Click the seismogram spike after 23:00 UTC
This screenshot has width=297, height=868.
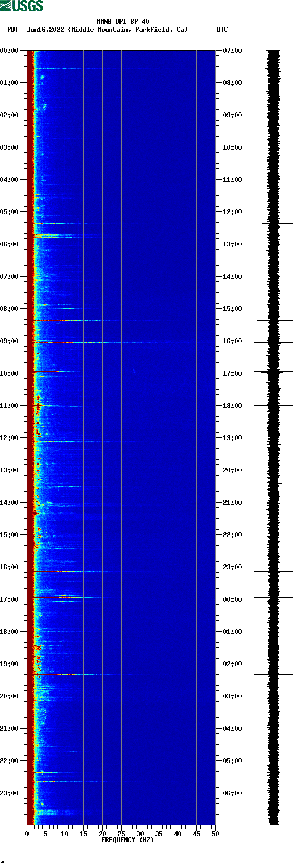[x=273, y=571]
